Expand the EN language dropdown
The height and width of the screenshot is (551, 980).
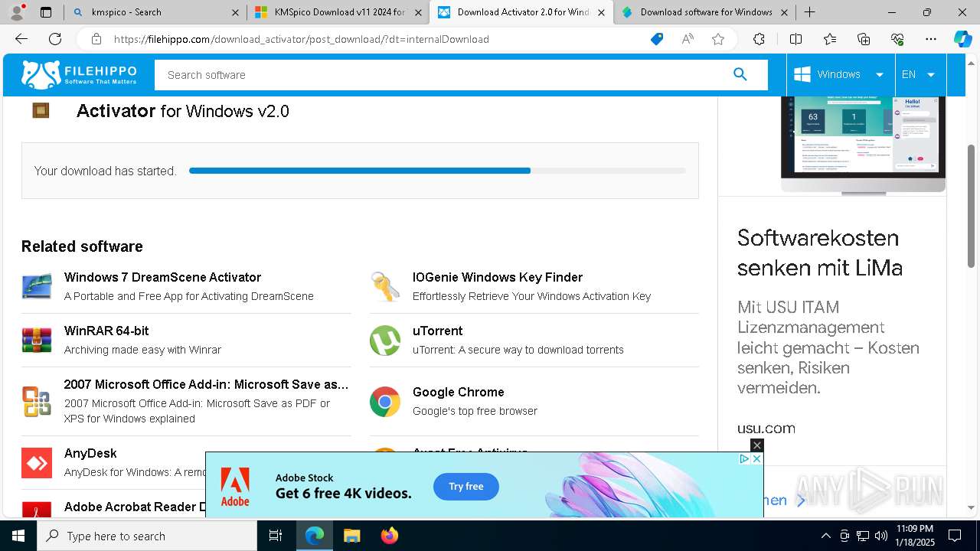(920, 74)
